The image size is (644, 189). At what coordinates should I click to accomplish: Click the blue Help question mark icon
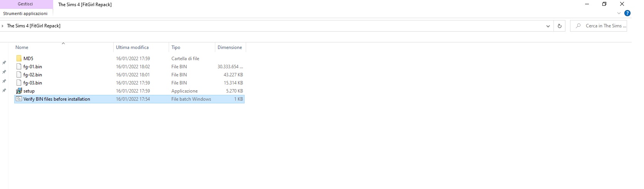coord(627,13)
